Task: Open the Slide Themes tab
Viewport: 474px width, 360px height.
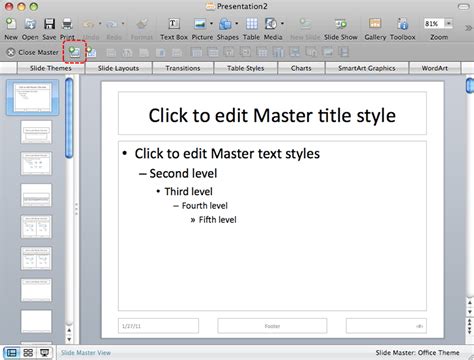Action: (x=51, y=68)
